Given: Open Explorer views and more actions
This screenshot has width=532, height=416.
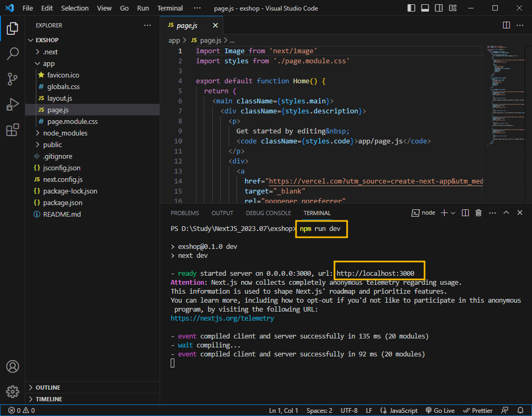Looking at the screenshot, I should pyautogui.click(x=147, y=25).
